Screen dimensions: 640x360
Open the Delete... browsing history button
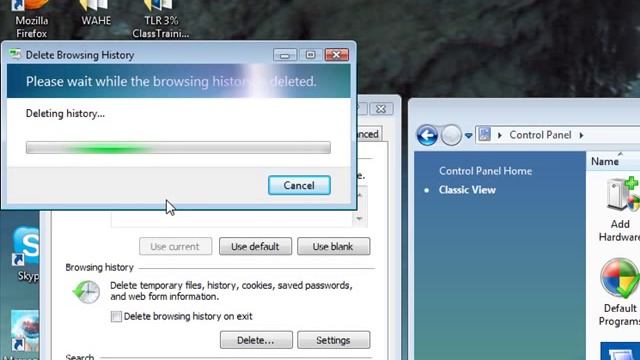[x=256, y=340]
